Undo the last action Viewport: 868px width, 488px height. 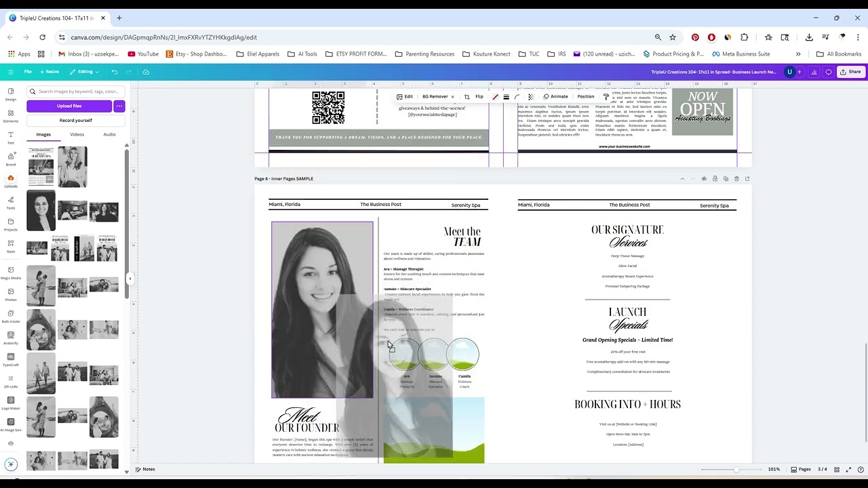tap(115, 72)
